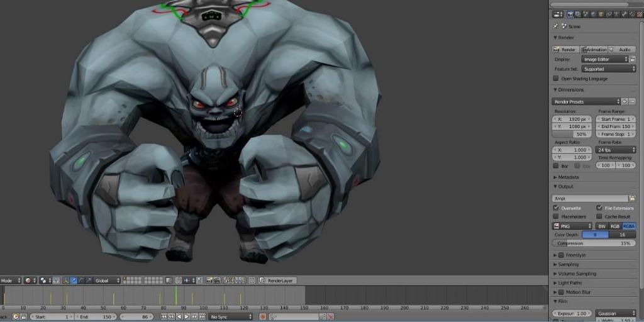Click the /tmp\ output path field
Image resolution: width=644 pixels, height=322 pixels.
tap(590, 198)
